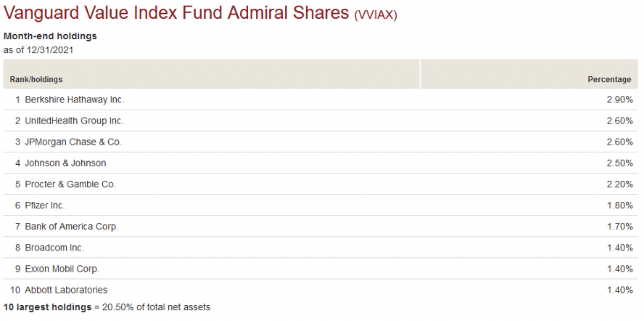Click the Johnson & Johnson holding name

65,163
